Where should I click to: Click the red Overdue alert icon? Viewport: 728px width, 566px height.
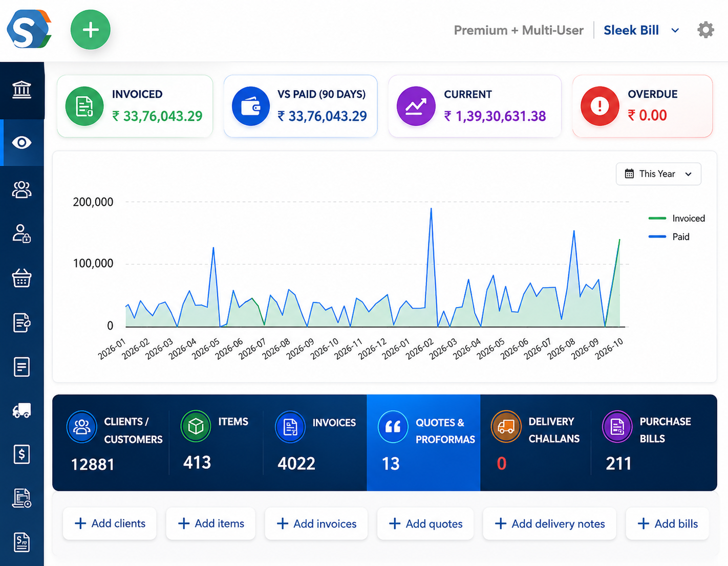(600, 106)
